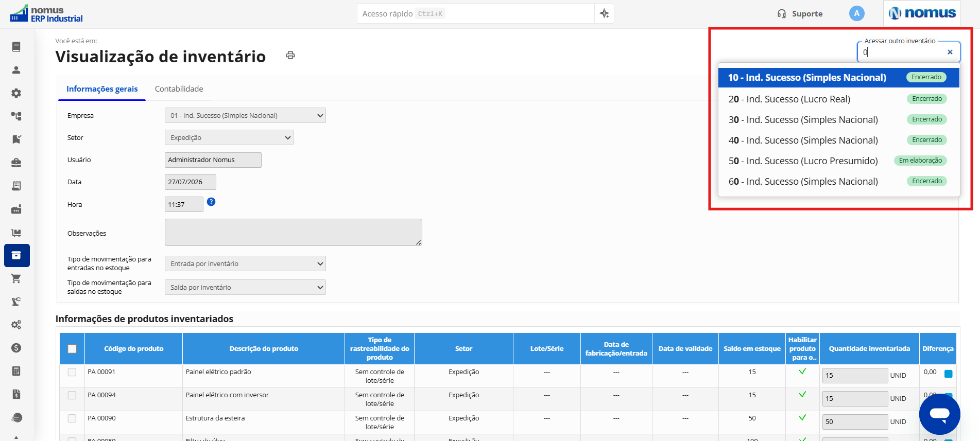Focus the Acesso rápido search field

click(x=476, y=13)
